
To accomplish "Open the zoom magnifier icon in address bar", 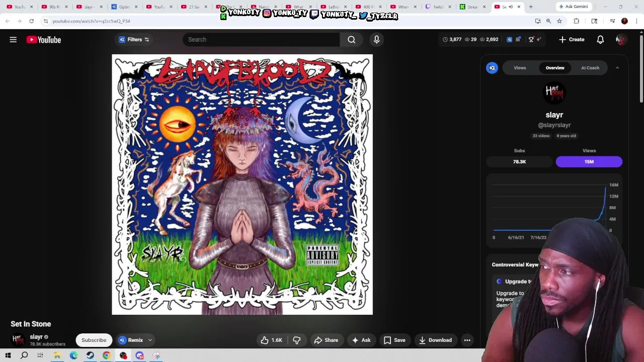I will pos(548,21).
